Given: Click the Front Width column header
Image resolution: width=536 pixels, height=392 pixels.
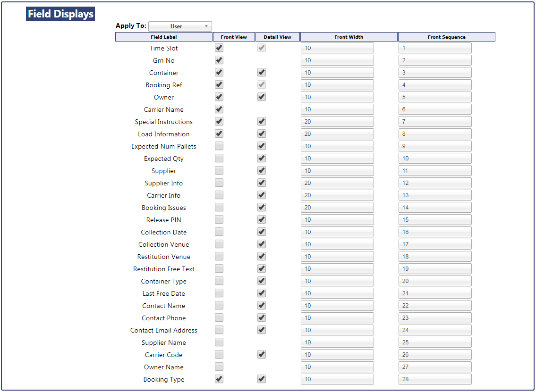Looking at the screenshot, I should click(x=349, y=37).
